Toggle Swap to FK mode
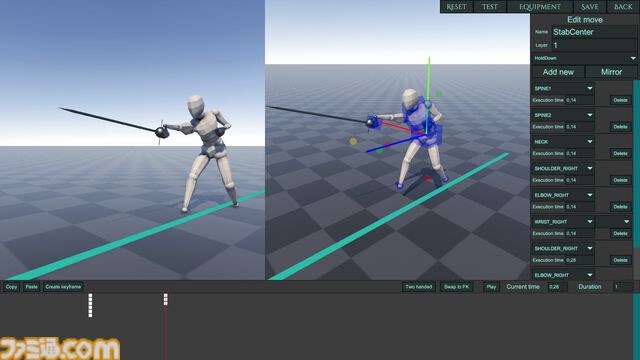Screen dimensions: 640x360 coord(457,287)
